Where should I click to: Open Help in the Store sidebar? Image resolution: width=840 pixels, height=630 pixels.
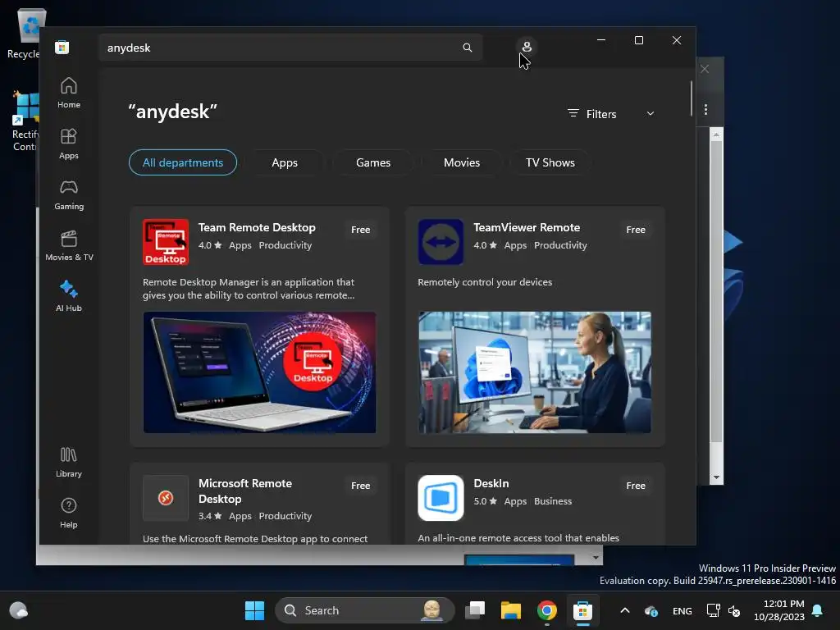pyautogui.click(x=69, y=513)
